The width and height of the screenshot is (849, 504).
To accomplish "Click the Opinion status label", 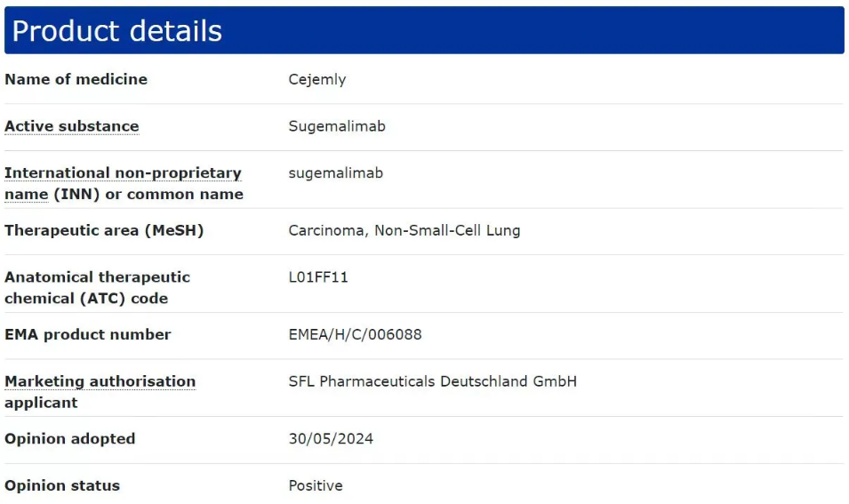I will (x=61, y=485).
